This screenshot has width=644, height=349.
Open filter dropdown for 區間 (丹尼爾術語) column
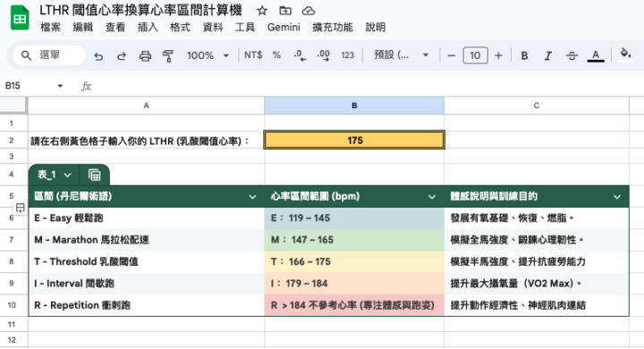click(252, 197)
